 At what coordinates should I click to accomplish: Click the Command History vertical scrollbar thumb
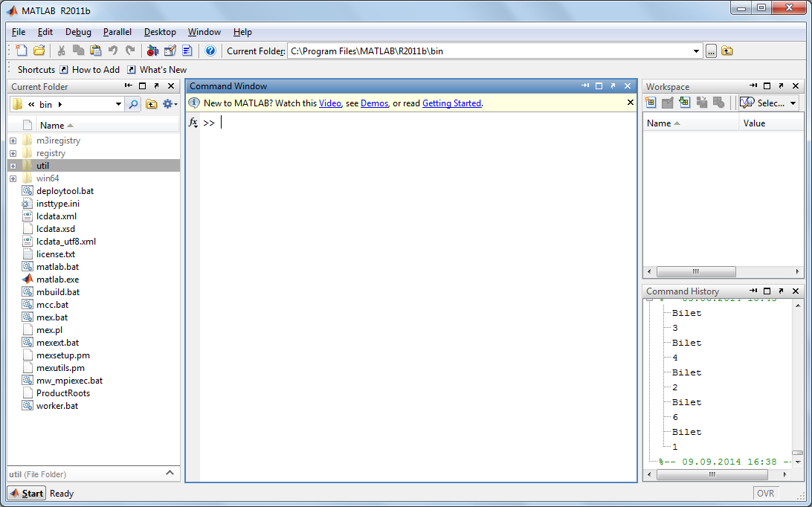coord(797,453)
